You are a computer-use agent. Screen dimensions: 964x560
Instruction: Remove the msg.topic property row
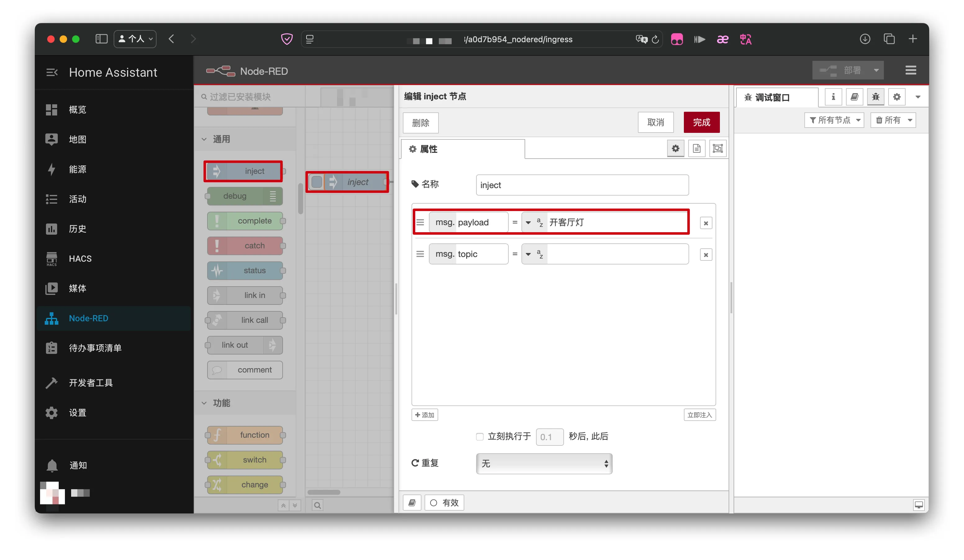[706, 255]
